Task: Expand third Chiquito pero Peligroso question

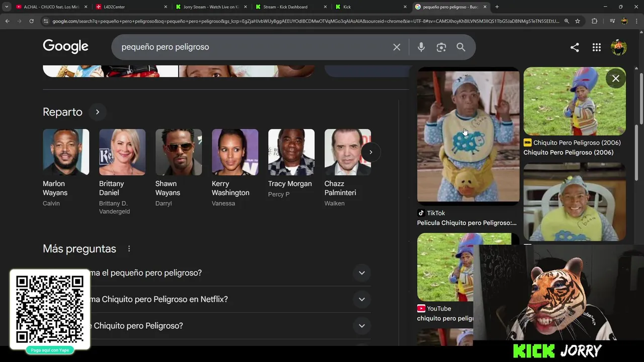Action: point(361,326)
